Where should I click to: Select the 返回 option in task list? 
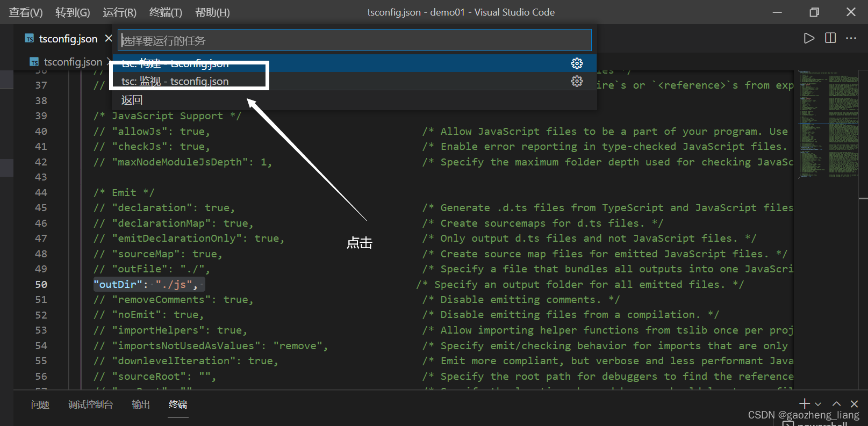coord(355,100)
